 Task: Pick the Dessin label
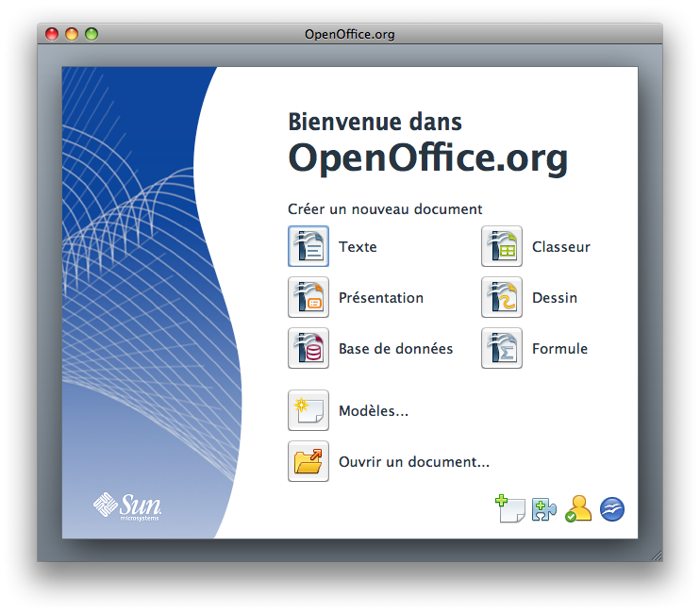pos(555,298)
